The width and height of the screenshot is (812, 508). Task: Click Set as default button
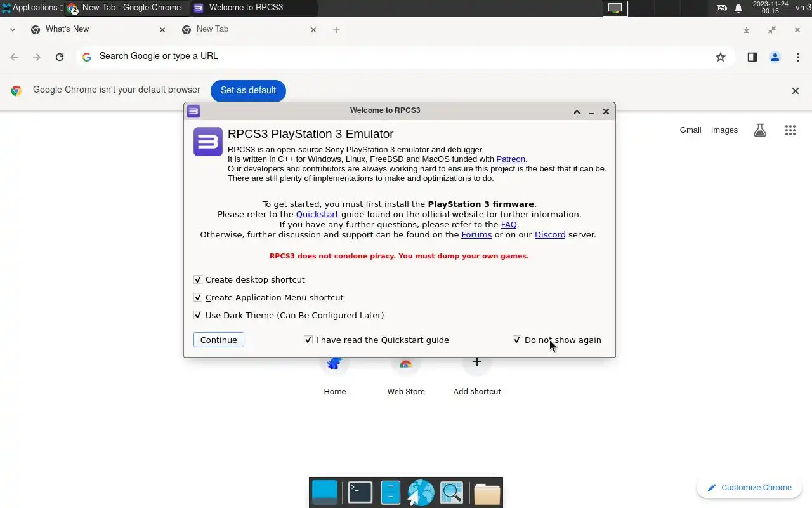tap(248, 90)
